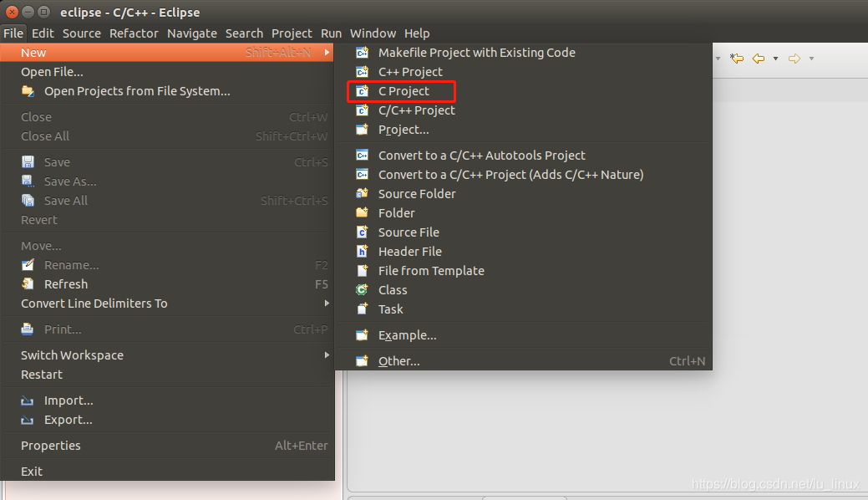This screenshot has width=868, height=500.
Task: Click the Last Edit Location toolbar icon
Action: pos(736,59)
